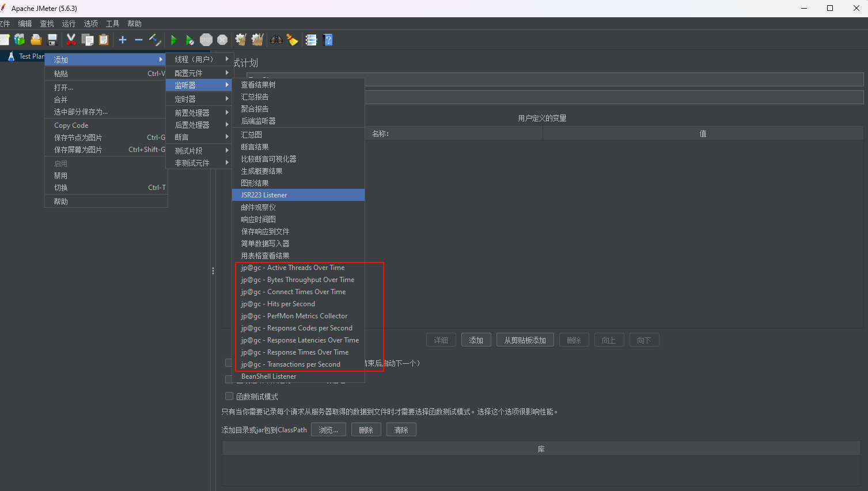Expand all nodes with the plus icon
This screenshot has height=491, width=868.
tap(123, 40)
